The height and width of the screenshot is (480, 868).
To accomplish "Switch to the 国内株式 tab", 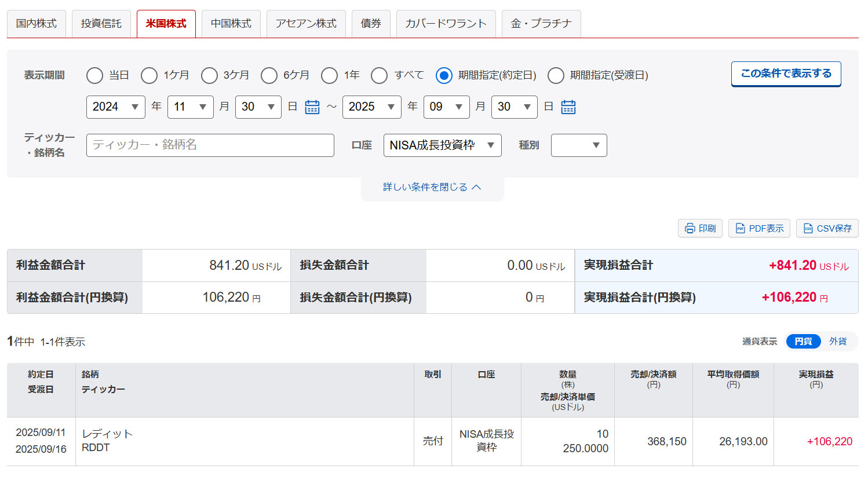I will (37, 24).
